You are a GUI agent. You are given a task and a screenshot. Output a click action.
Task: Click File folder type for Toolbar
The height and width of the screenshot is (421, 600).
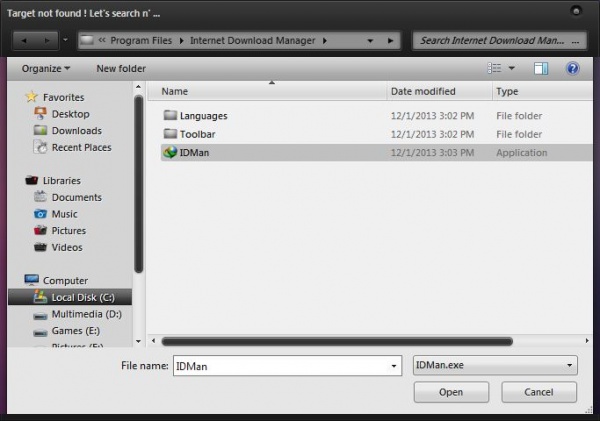coord(519,134)
